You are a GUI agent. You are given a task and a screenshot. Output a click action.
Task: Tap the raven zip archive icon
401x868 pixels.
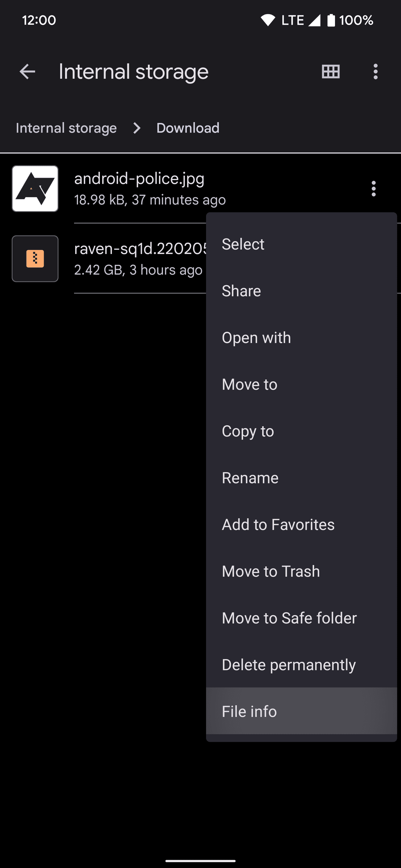point(35,259)
